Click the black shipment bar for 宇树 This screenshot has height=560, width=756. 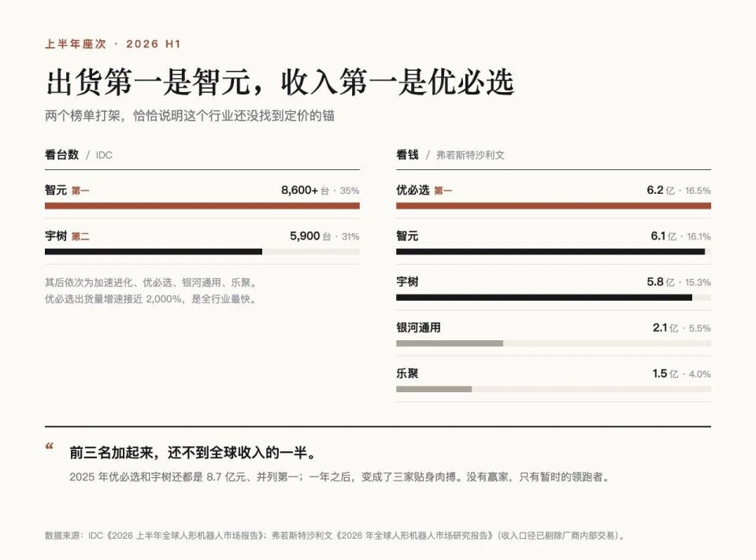click(154, 252)
